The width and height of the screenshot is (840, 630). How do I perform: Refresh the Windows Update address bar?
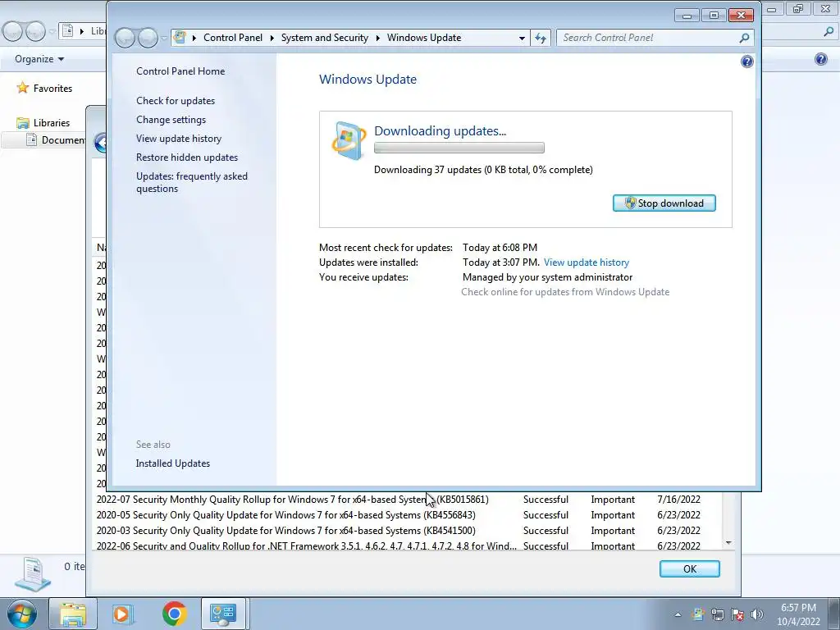pyautogui.click(x=541, y=38)
